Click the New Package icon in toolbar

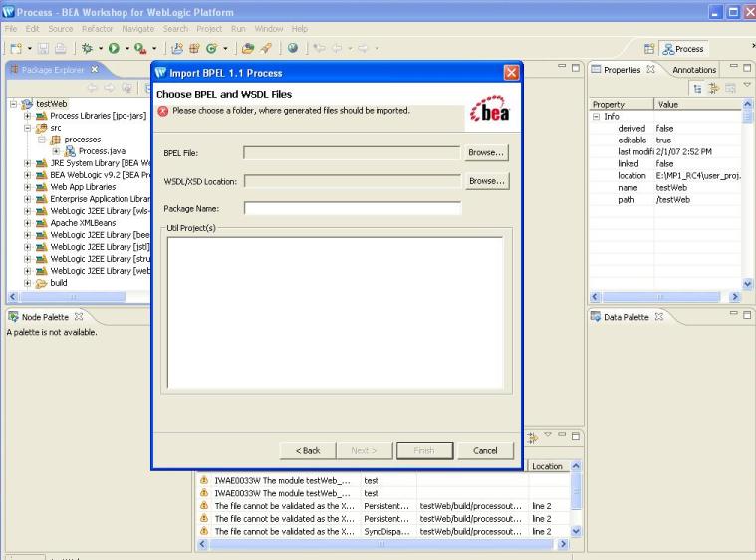click(194, 48)
